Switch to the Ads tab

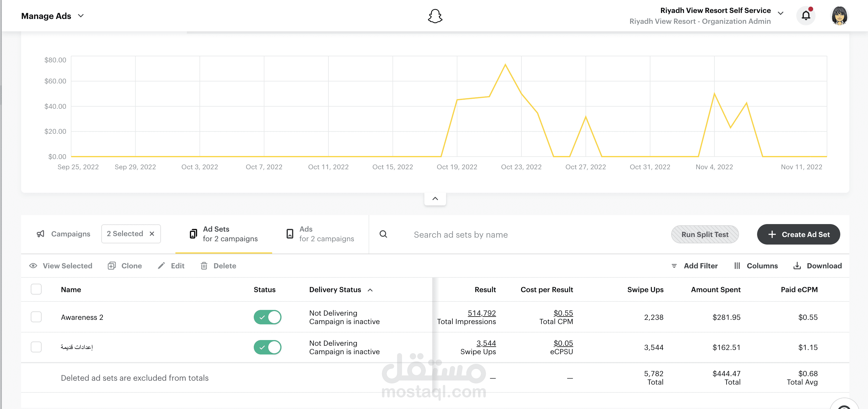click(320, 234)
